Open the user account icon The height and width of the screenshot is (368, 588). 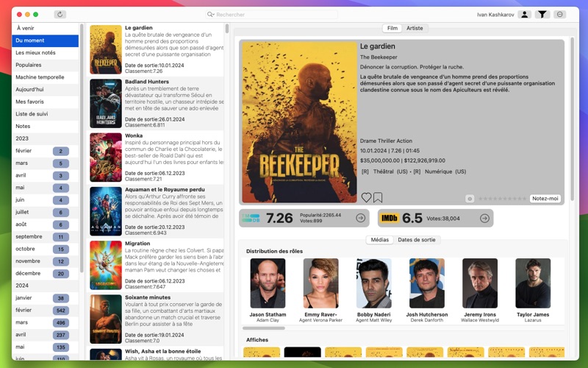tap(524, 14)
